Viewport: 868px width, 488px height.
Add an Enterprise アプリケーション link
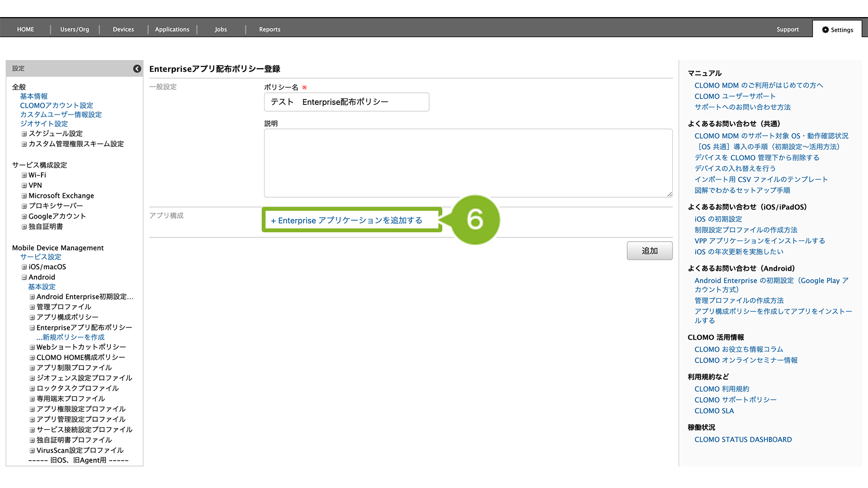pos(347,221)
